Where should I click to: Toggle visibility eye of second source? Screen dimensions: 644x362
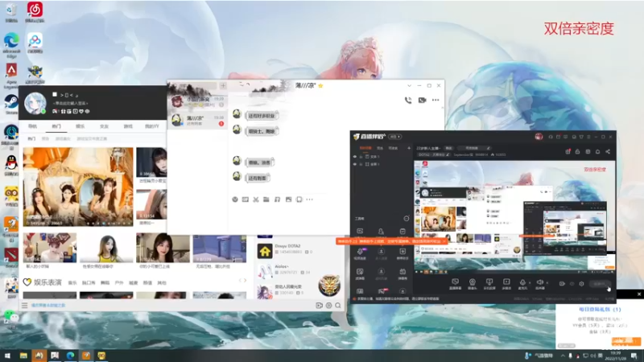(355, 164)
